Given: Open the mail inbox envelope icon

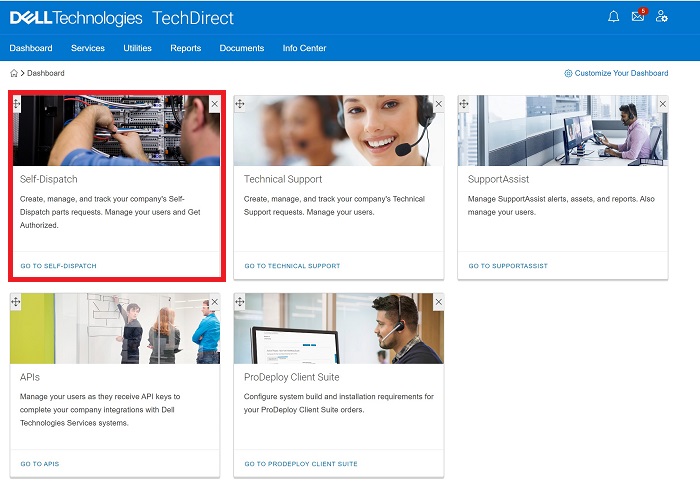Looking at the screenshot, I should pyautogui.click(x=638, y=16).
